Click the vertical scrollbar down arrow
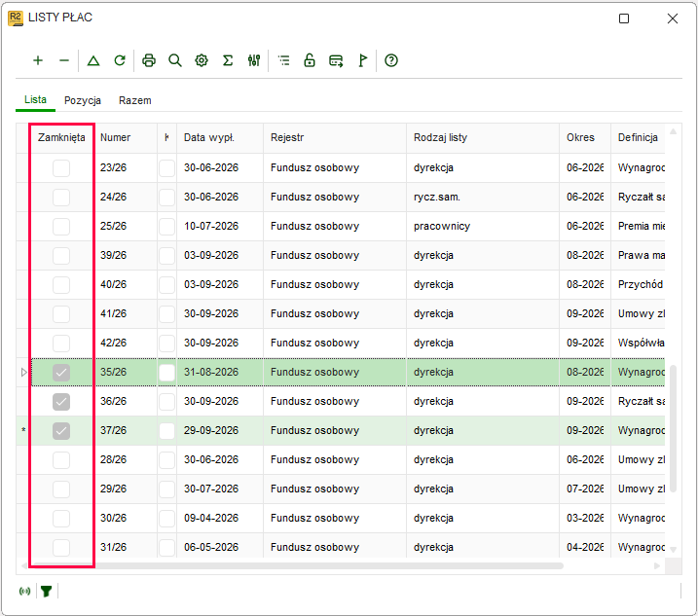The height and width of the screenshot is (616, 698). (673, 550)
